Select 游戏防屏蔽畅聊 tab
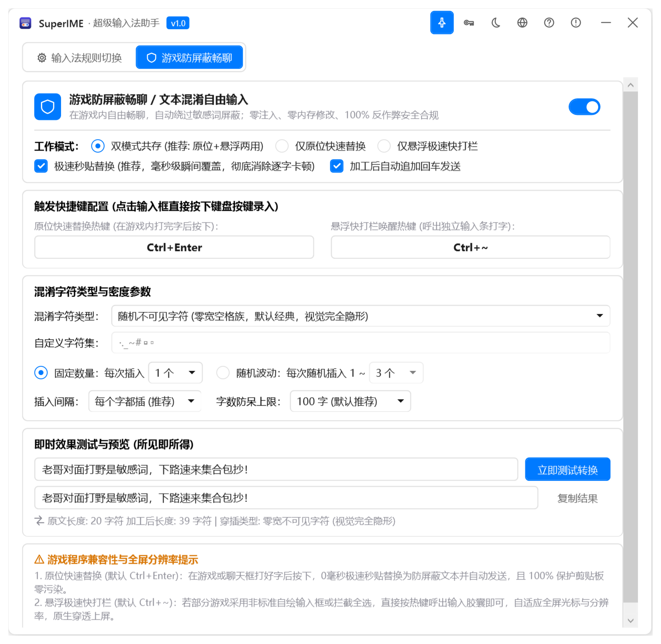Viewport: 661px width, 644px height. pyautogui.click(x=190, y=57)
